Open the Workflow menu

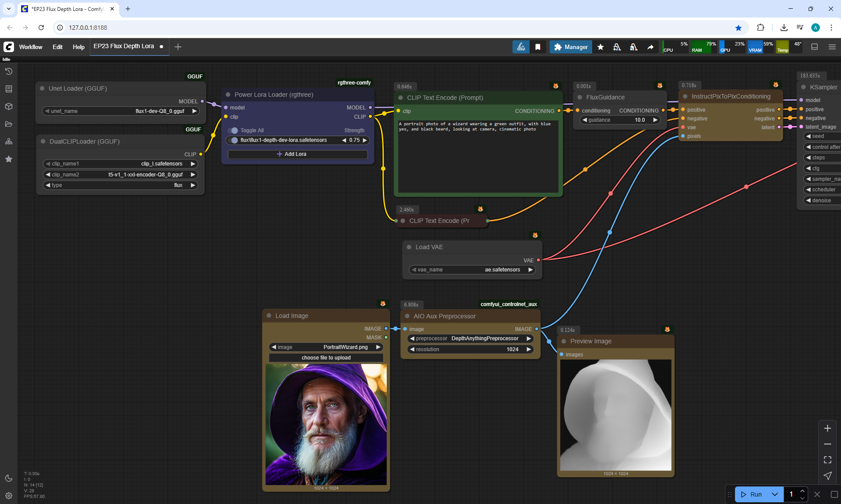[x=31, y=47]
